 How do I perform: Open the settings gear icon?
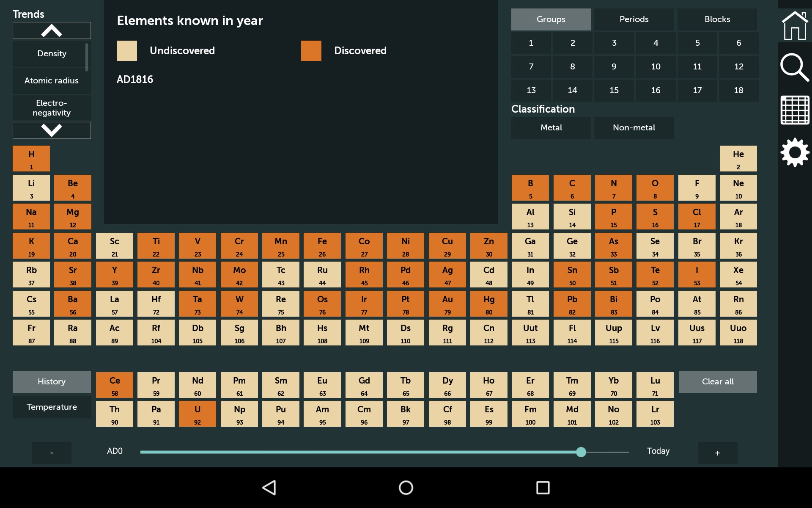(x=794, y=152)
